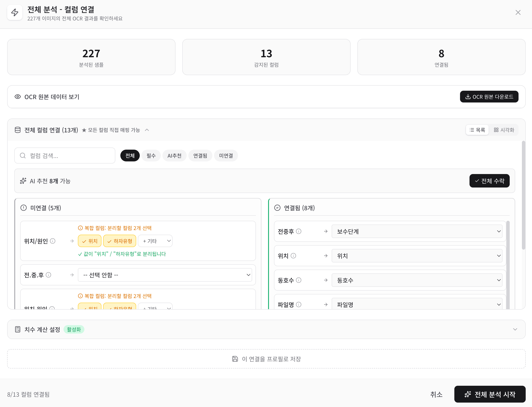Image resolution: width=532 pixels, height=407 pixels.
Task: Open OCR 원본 데이터 보기 section
Action: (x=52, y=97)
